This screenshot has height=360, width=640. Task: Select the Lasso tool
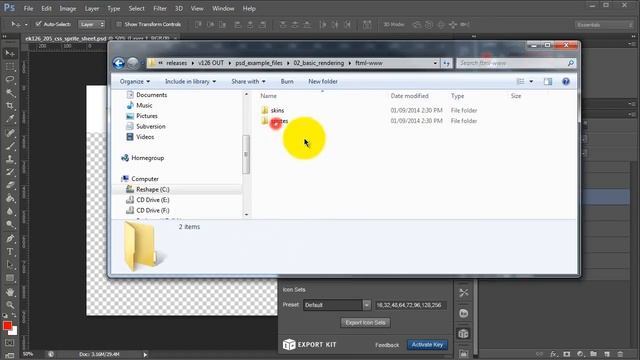point(10,80)
